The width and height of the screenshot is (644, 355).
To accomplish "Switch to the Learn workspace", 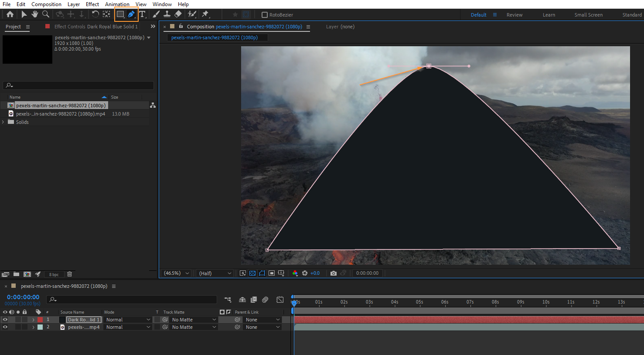I will (x=549, y=15).
